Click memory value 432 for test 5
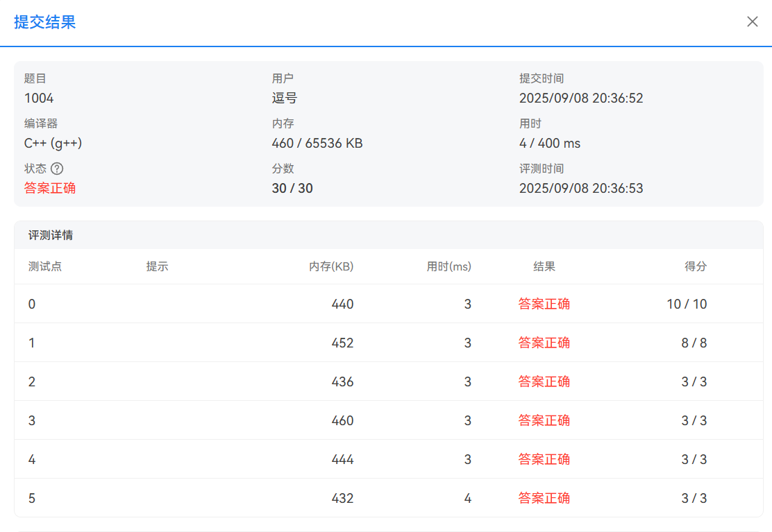This screenshot has width=772, height=532. pyautogui.click(x=342, y=498)
